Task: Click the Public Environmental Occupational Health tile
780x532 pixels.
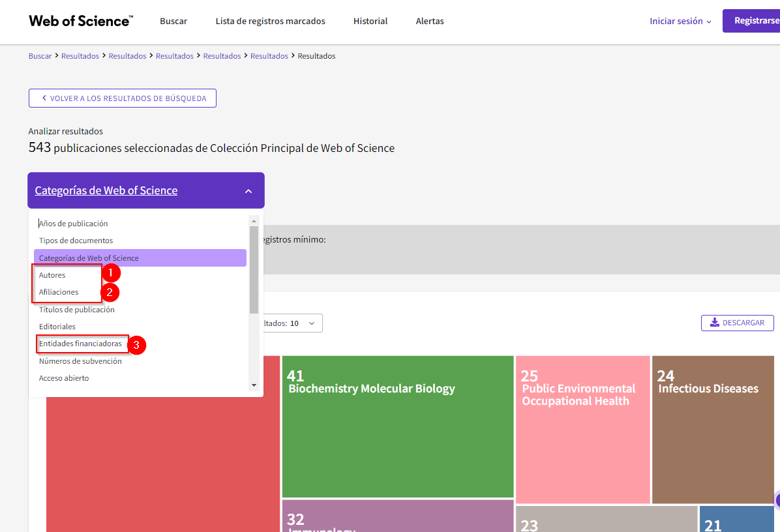Action: 583,430
